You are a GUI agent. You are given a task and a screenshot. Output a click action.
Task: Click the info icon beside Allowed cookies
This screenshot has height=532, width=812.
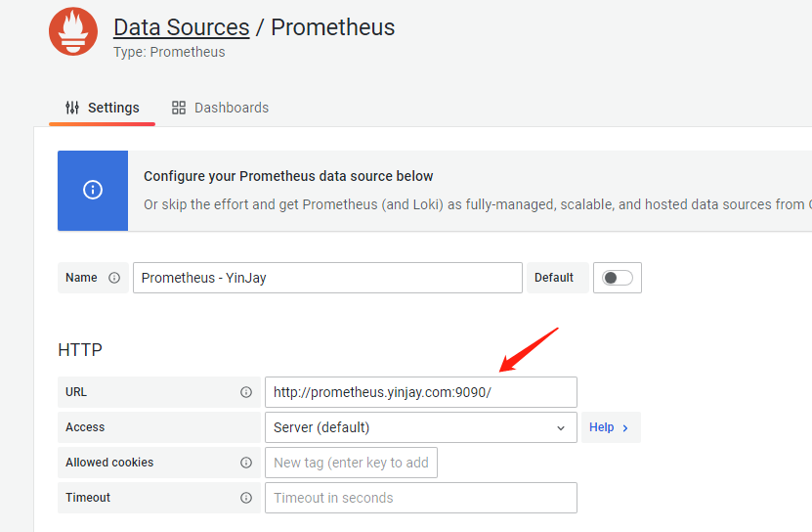point(246,463)
